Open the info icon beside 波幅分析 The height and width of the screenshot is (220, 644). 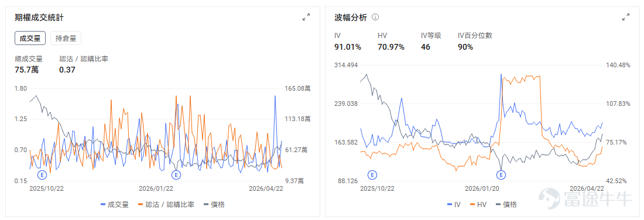tap(375, 17)
